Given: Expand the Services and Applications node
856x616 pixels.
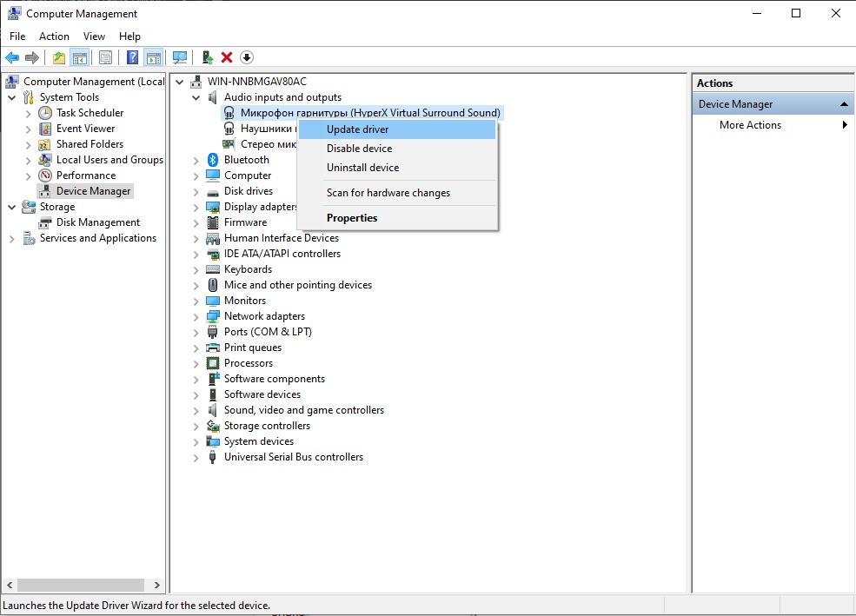Looking at the screenshot, I should tap(12, 238).
